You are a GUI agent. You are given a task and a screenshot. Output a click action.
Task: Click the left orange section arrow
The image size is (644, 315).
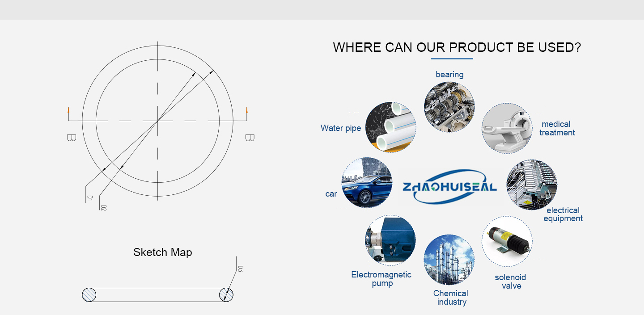[x=68, y=110]
